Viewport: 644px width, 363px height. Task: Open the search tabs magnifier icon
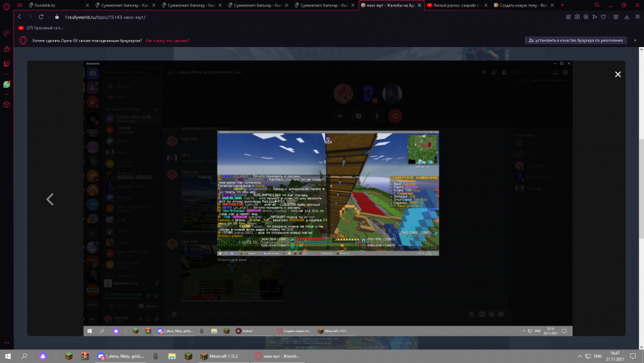pyautogui.click(x=597, y=5)
